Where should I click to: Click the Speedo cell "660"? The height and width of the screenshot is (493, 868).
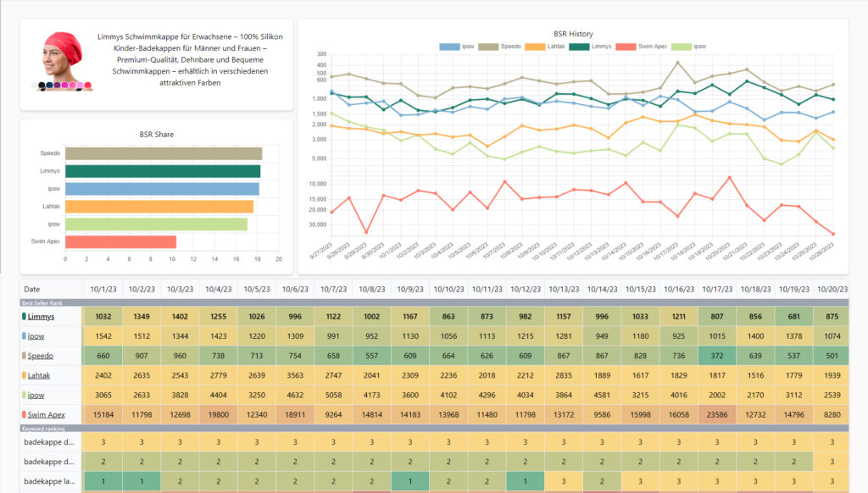click(103, 356)
